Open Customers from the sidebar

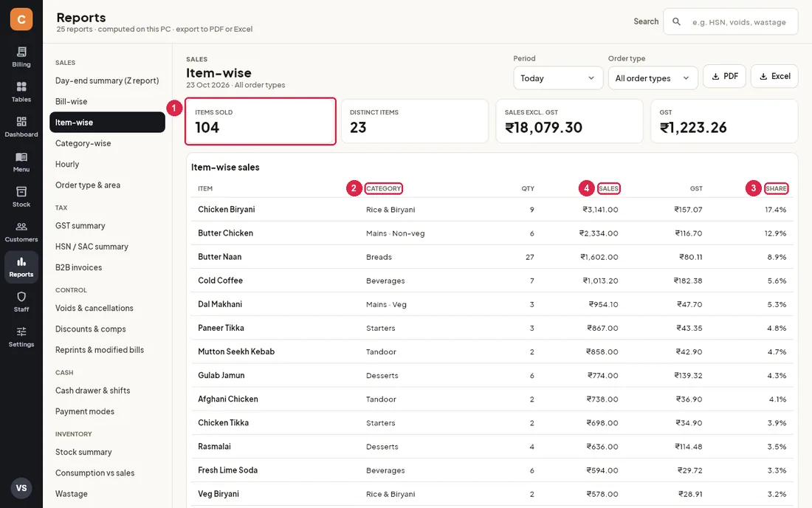[x=21, y=232]
